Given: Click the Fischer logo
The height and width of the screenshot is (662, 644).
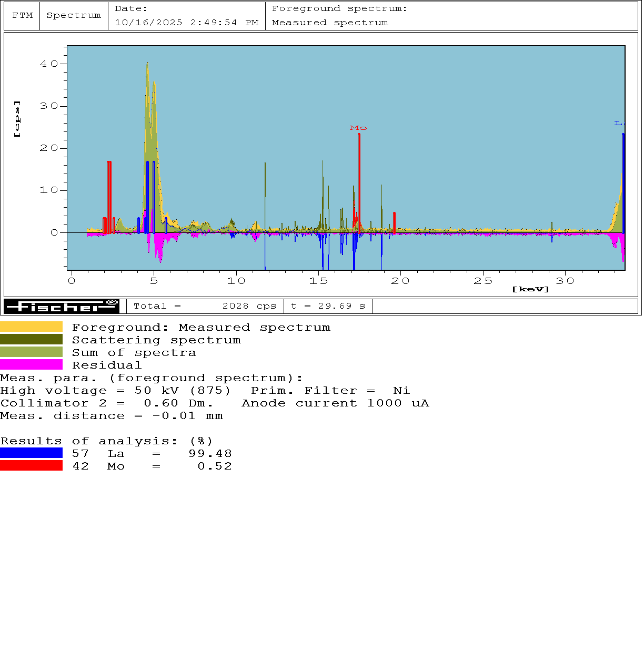Looking at the screenshot, I should click(x=62, y=306).
